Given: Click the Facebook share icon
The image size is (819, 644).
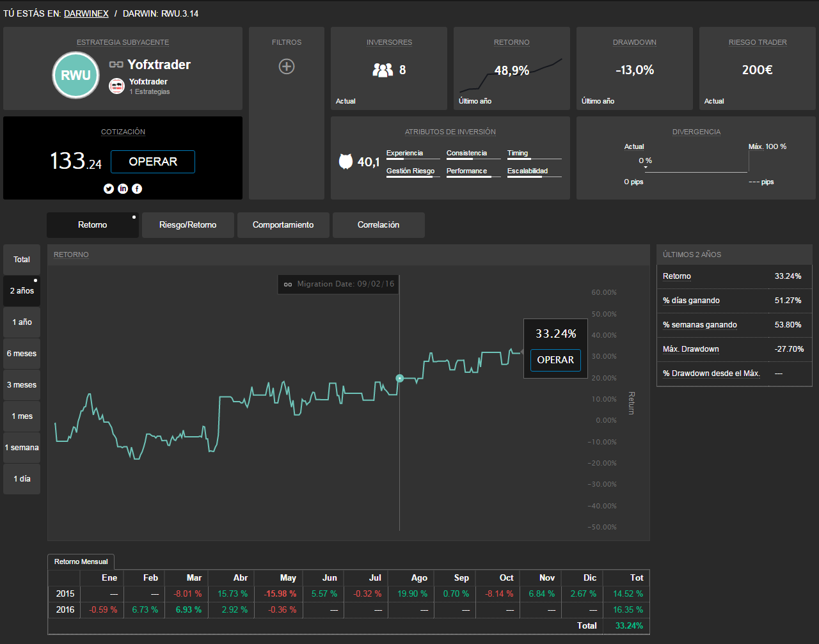Looking at the screenshot, I should click(x=137, y=189).
